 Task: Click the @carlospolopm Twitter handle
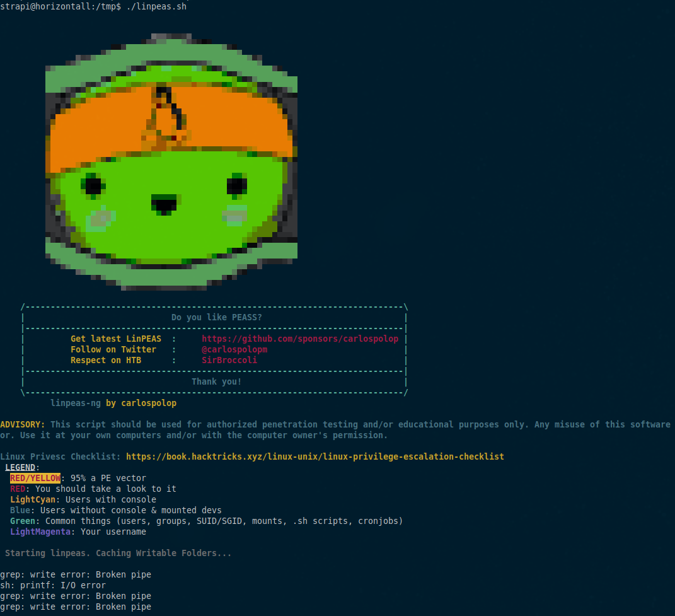234,350
